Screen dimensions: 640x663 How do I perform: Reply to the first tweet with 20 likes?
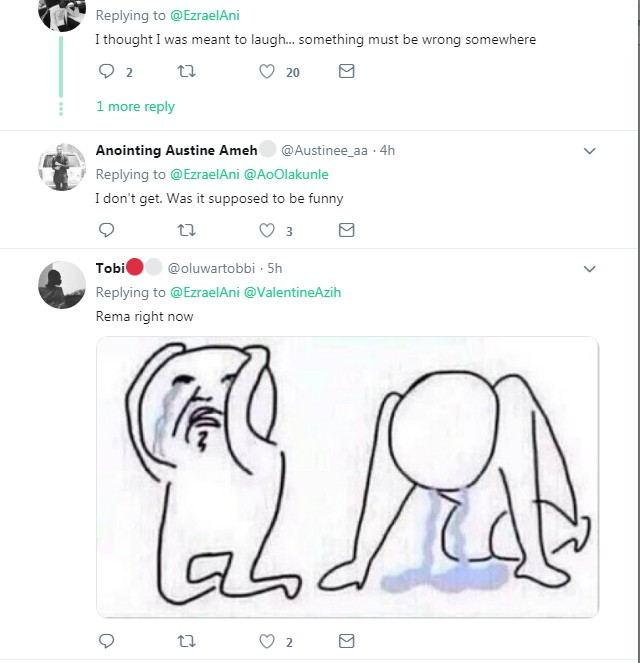108,72
